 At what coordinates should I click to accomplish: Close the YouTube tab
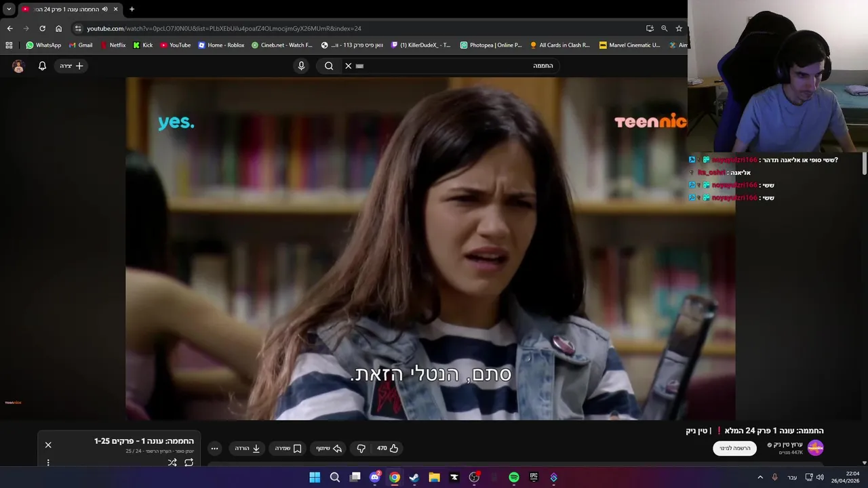[115, 9]
